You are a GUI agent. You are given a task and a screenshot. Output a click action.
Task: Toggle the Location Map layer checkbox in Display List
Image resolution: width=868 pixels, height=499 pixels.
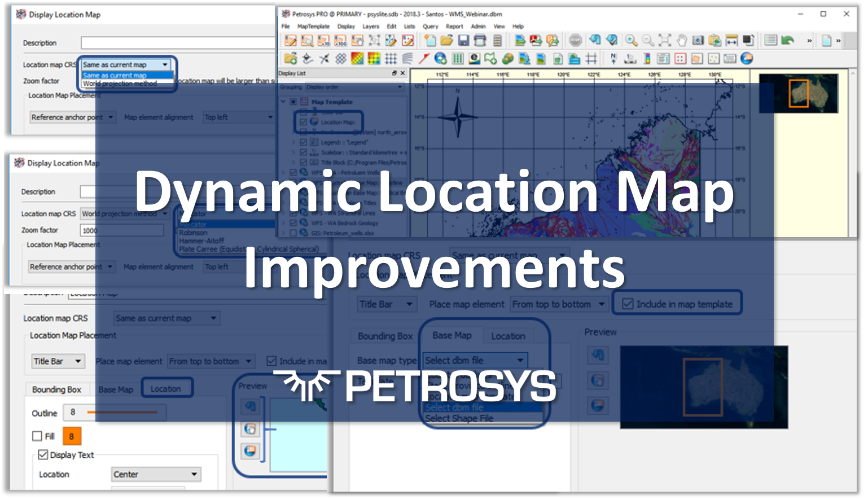304,122
